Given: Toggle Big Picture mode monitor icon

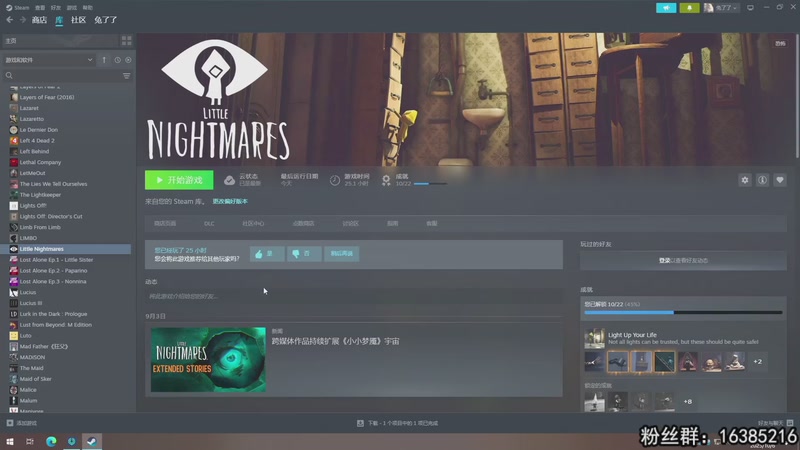Looking at the screenshot, I should pyautogui.click(x=750, y=8).
